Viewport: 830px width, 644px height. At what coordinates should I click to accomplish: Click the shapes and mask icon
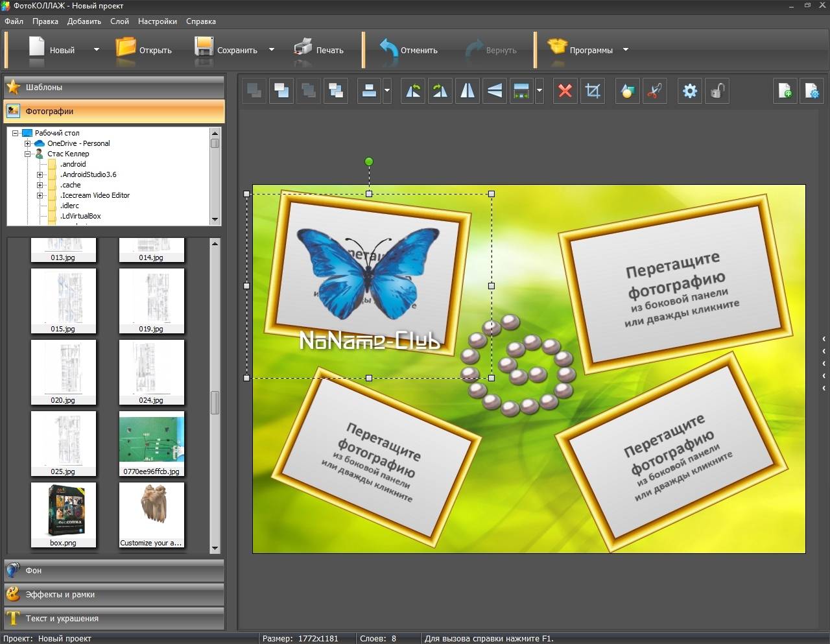(627, 91)
